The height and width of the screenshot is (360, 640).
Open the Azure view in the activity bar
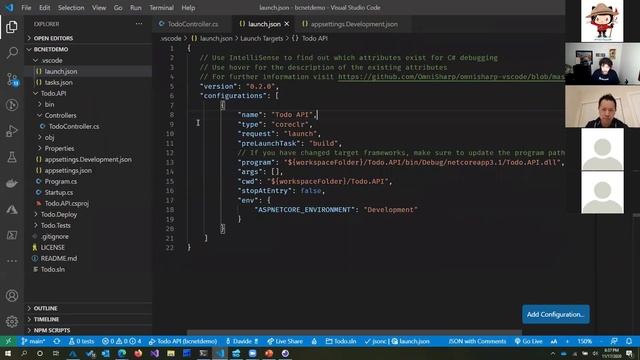pos(12,209)
